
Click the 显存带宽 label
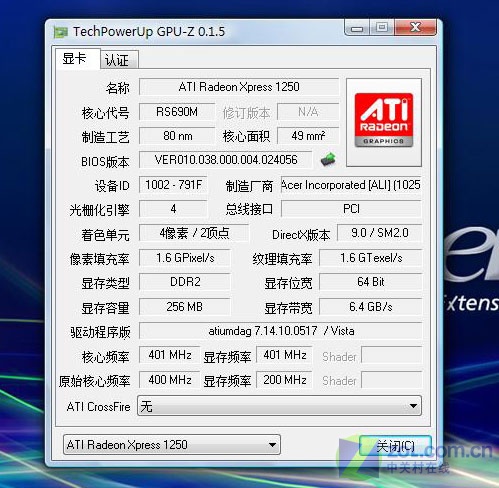tap(288, 308)
